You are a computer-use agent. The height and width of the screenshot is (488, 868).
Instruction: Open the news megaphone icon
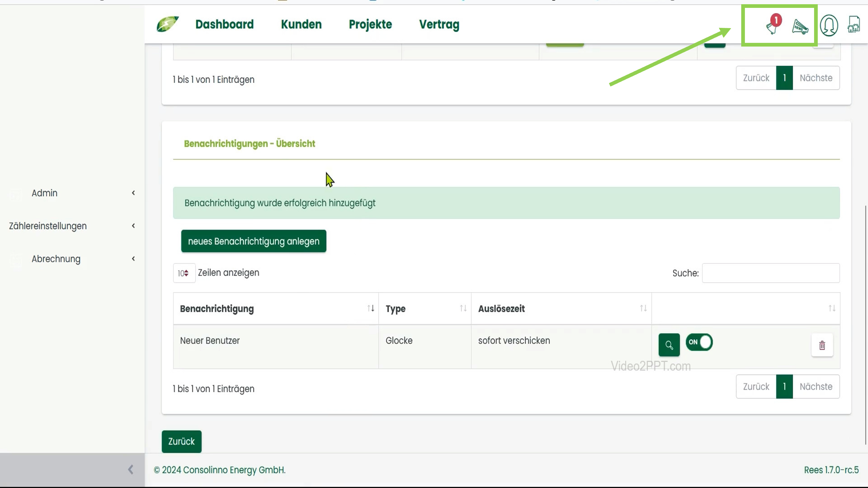(800, 26)
